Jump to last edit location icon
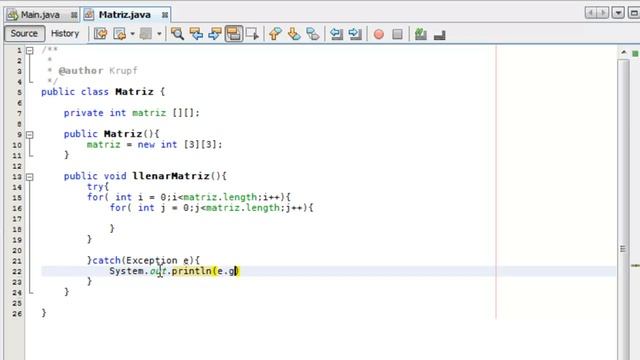This screenshot has width=640, height=360. (100, 34)
